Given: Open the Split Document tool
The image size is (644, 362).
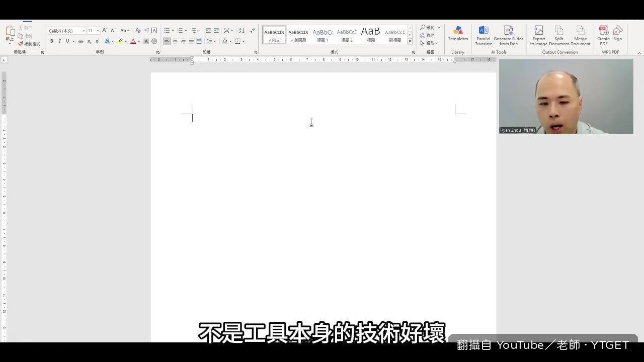Looking at the screenshot, I should 559,36.
